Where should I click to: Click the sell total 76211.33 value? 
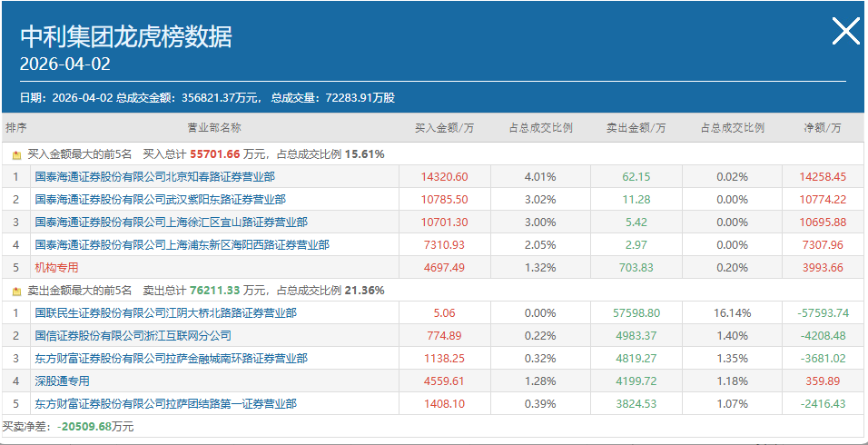pyautogui.click(x=215, y=290)
